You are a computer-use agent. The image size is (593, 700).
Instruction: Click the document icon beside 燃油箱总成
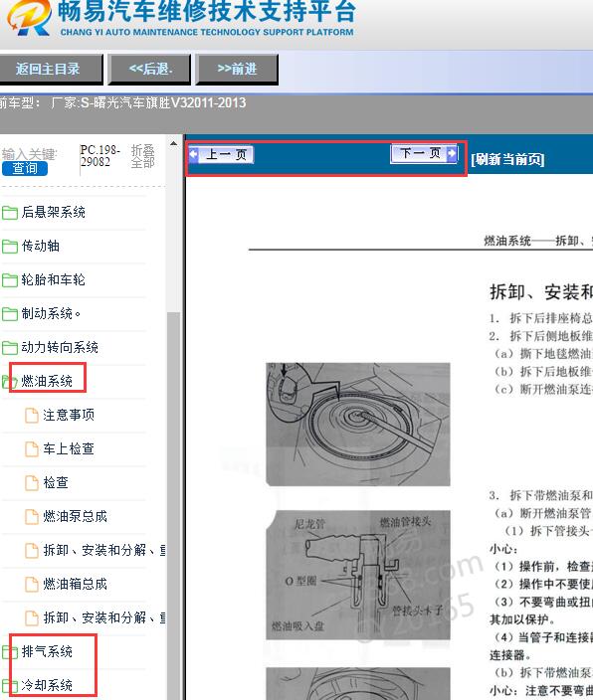(31, 584)
